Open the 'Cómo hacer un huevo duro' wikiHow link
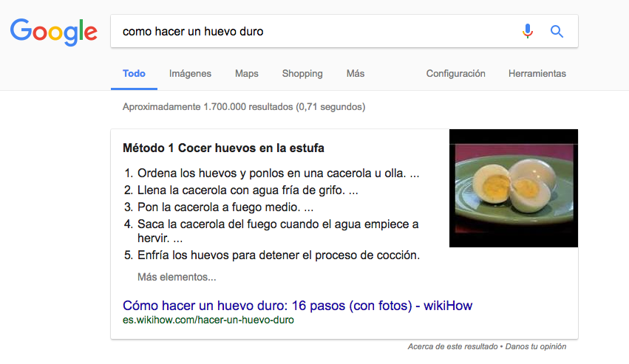The width and height of the screenshot is (629, 364). [297, 306]
